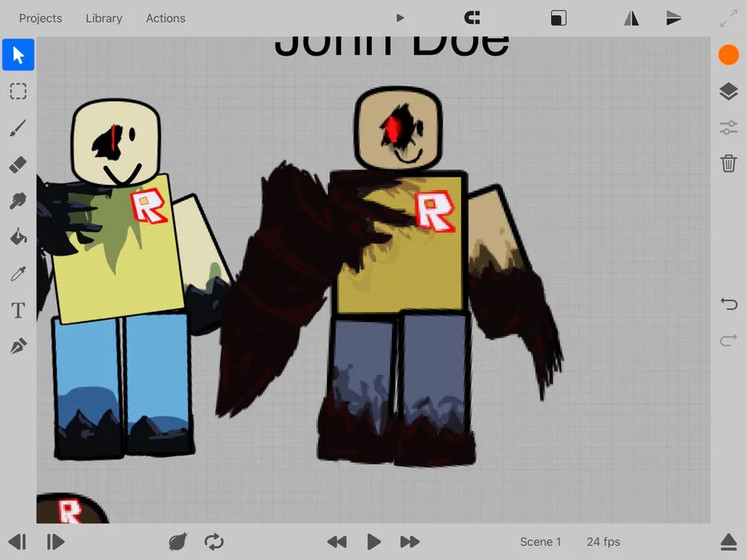This screenshot has height=560, width=747.
Task: Open the Layers panel
Action: point(729,91)
